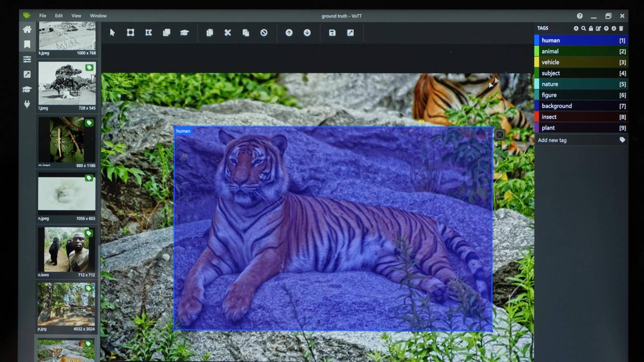This screenshot has width=644, height=362.
Task: Save project with the floppy disk icon
Action: click(332, 33)
